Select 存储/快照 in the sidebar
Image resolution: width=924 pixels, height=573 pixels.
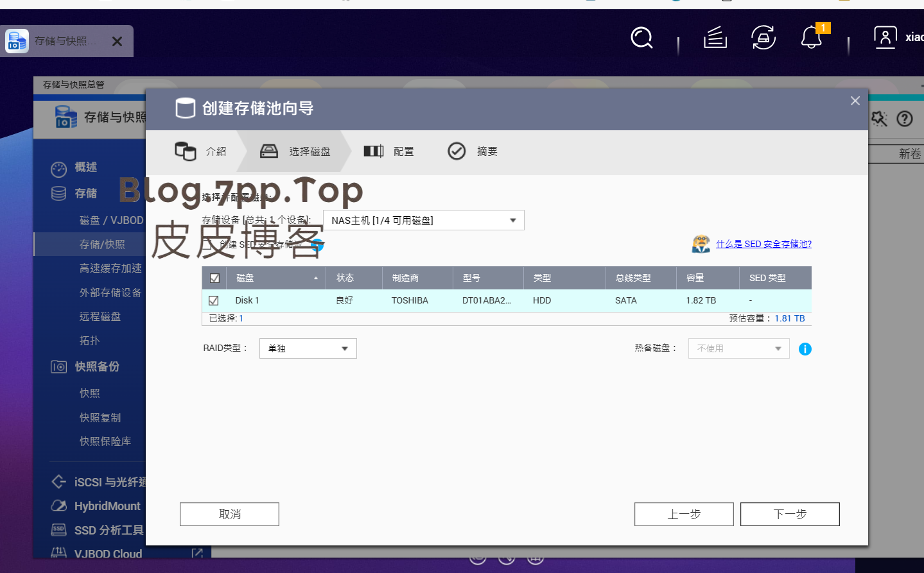point(102,244)
